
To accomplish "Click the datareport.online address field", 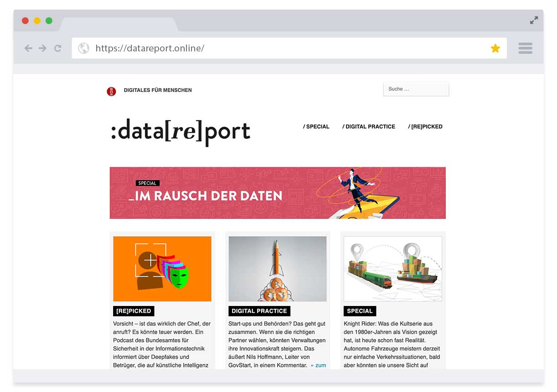I will click(289, 48).
